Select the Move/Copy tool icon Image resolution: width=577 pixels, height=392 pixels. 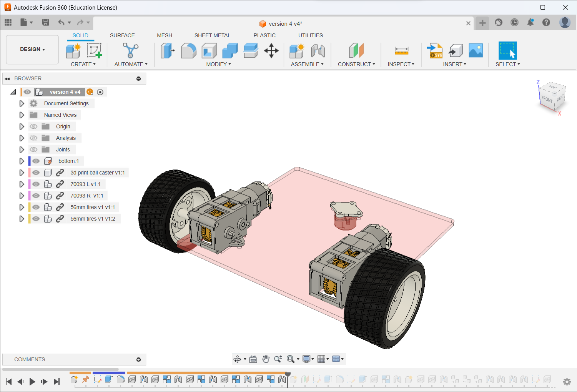click(x=271, y=51)
